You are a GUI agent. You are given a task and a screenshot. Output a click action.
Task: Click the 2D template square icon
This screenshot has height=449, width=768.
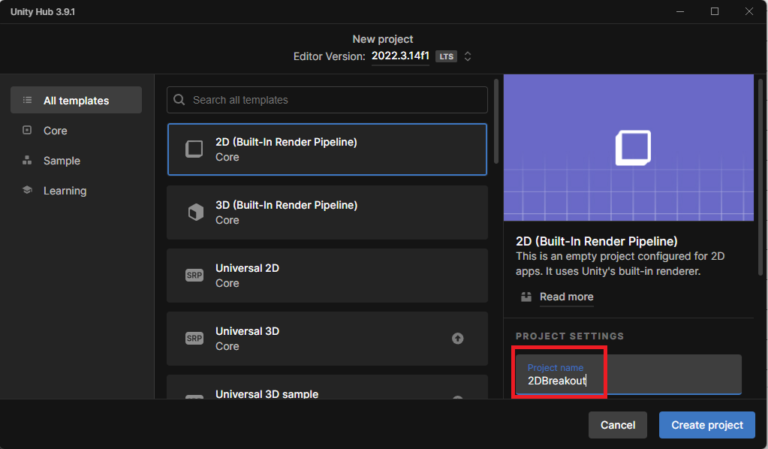pyautogui.click(x=194, y=149)
